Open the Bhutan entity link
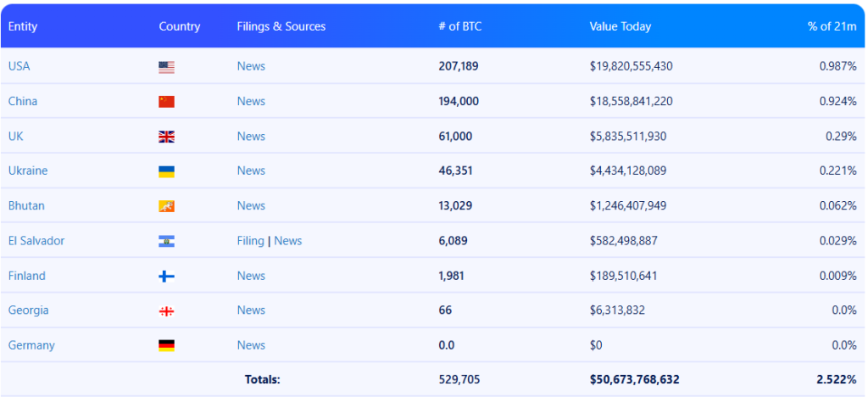This screenshot has height=403, width=868. [26, 205]
